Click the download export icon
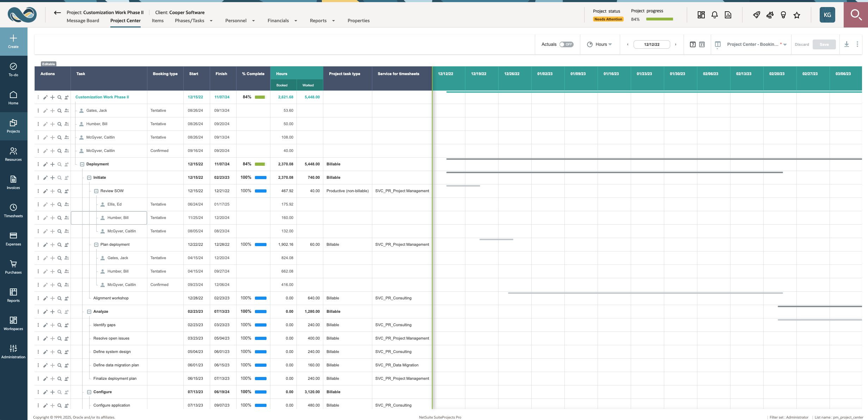The width and height of the screenshot is (868, 420). [x=846, y=44]
